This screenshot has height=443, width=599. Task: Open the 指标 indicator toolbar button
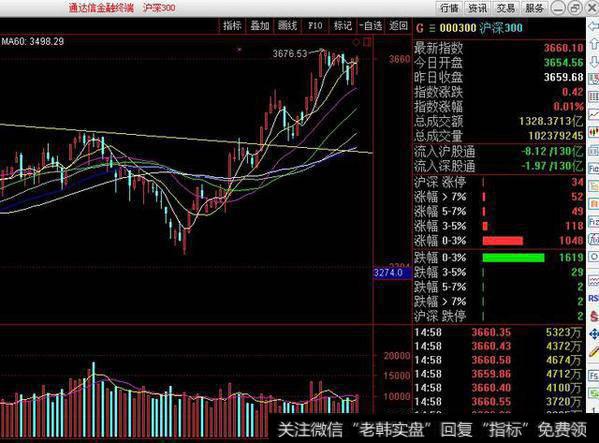point(232,26)
